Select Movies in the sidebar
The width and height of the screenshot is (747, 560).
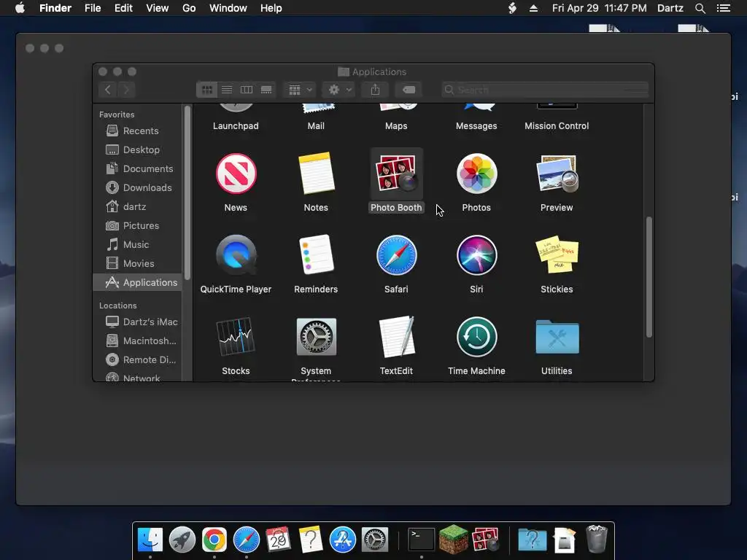pyautogui.click(x=137, y=263)
